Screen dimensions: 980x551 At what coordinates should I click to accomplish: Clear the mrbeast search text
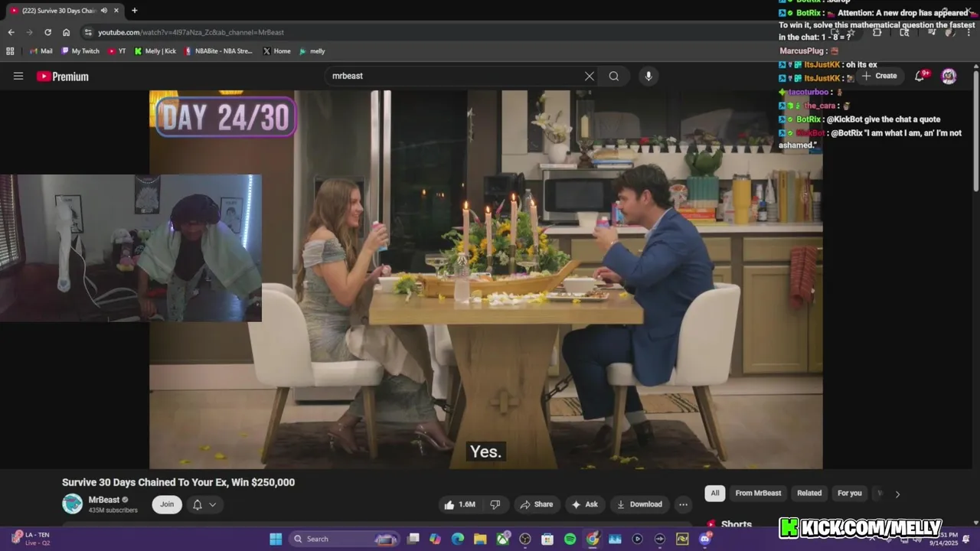[590, 76]
